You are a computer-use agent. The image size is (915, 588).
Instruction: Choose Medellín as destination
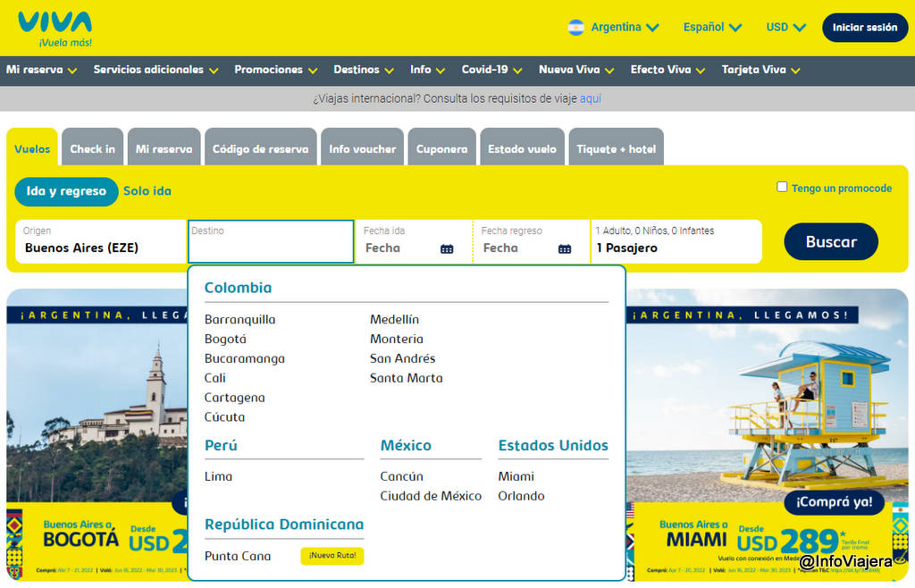coord(394,320)
